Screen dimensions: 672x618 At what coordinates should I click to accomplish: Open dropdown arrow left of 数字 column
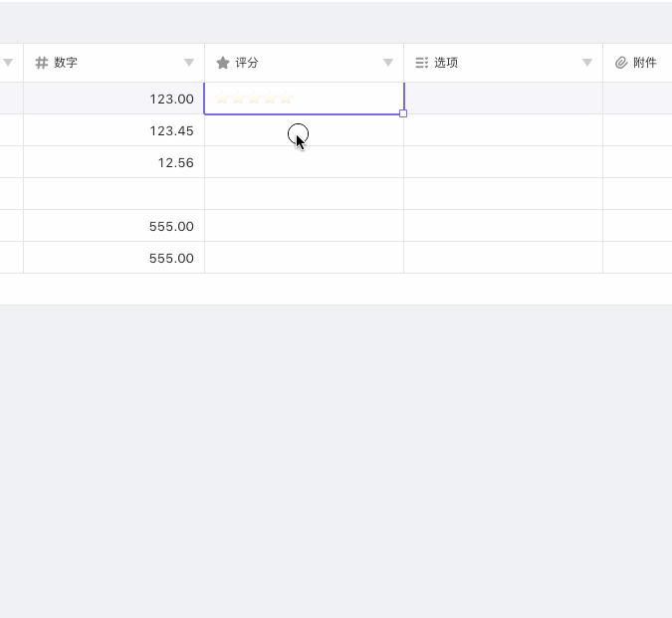click(8, 63)
